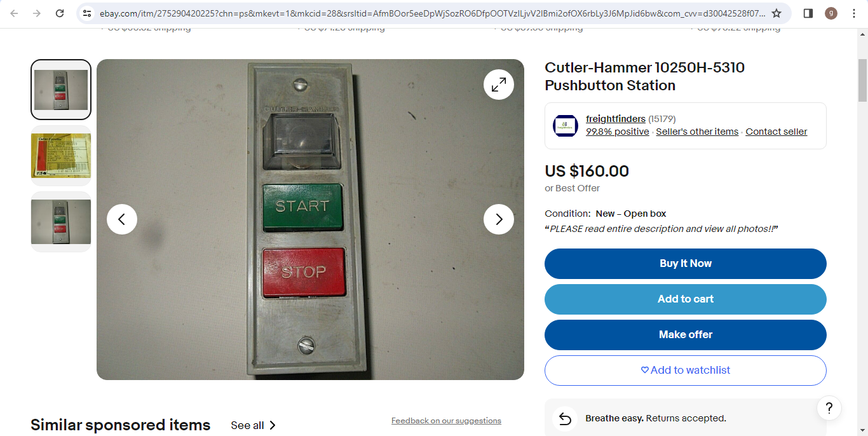Add the item to cart
Viewport: 868px width, 436px height.
coord(686,299)
